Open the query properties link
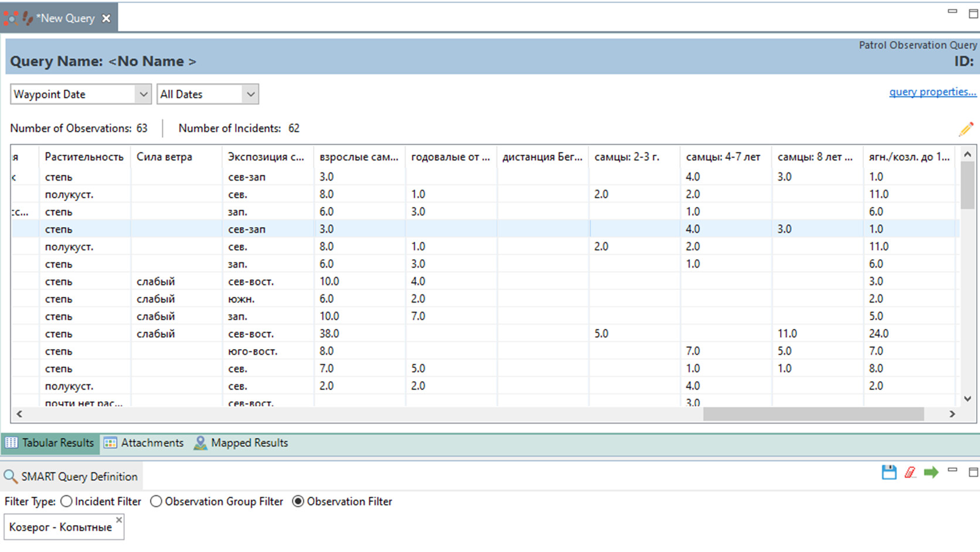Screen dimensions: 980x552 tap(933, 92)
